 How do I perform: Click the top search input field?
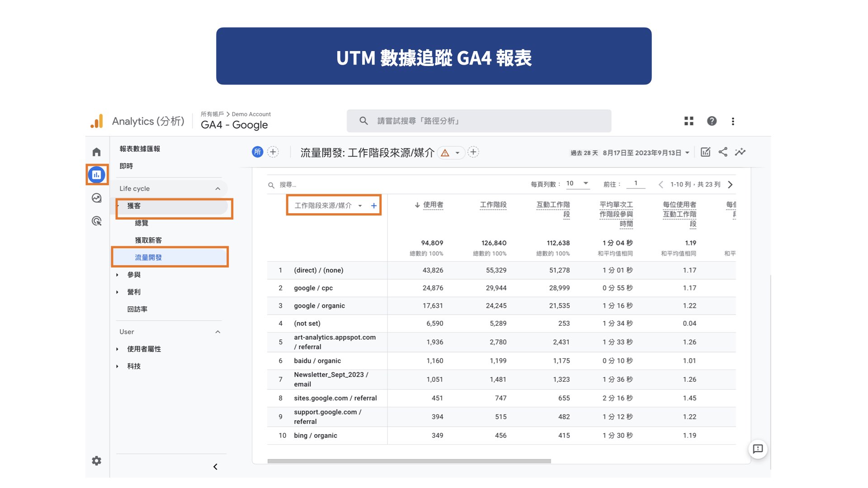coord(479,121)
